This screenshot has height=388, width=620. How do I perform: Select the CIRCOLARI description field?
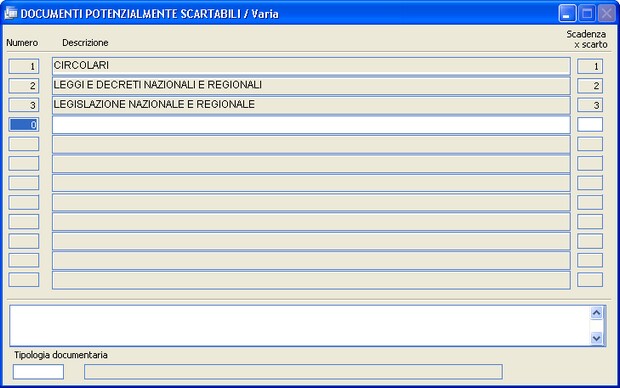(x=311, y=66)
